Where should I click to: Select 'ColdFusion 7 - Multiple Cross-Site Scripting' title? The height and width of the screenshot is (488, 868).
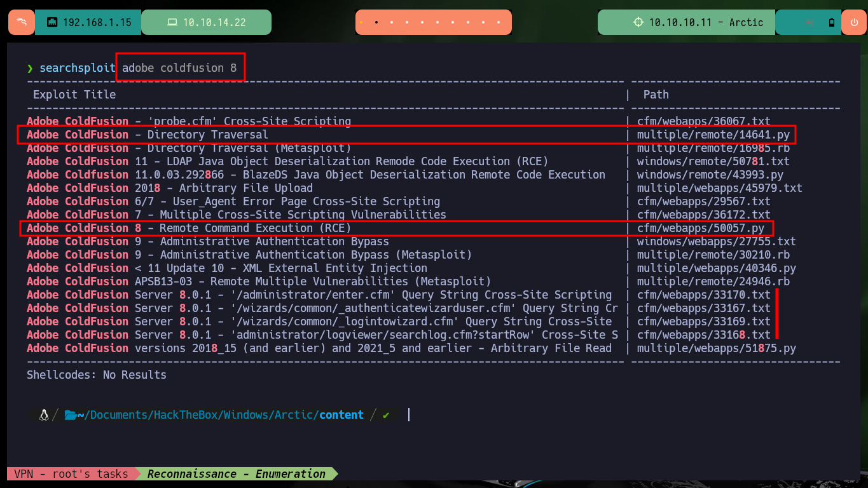(237, 215)
